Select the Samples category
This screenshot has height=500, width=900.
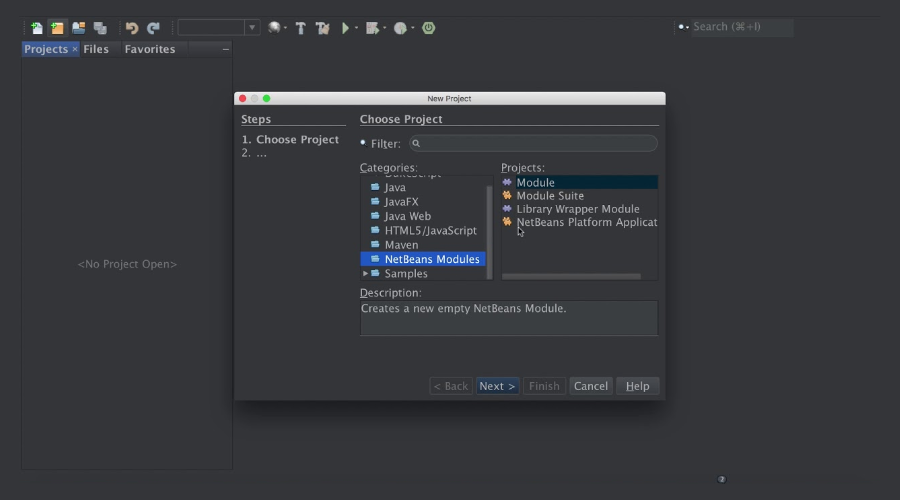[406, 273]
